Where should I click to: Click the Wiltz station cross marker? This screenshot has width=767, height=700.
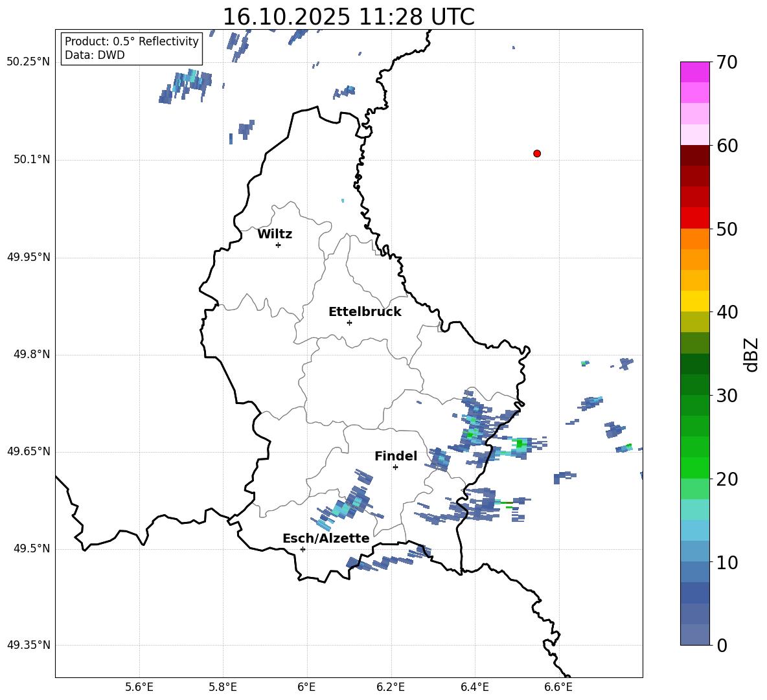point(279,245)
